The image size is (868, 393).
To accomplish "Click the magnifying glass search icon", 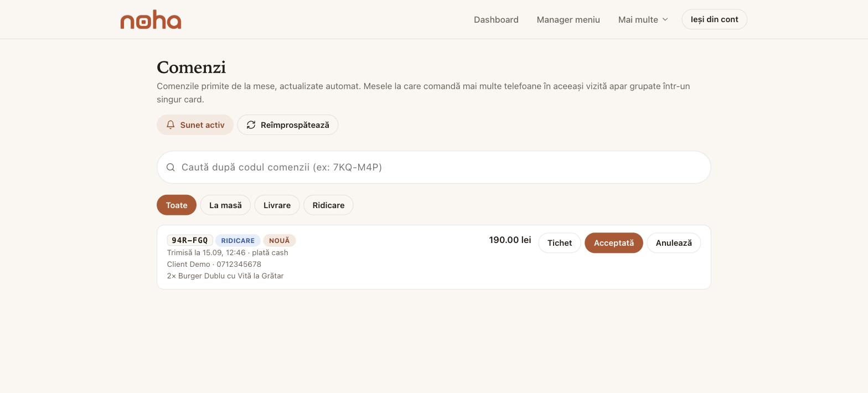I will coord(170,167).
